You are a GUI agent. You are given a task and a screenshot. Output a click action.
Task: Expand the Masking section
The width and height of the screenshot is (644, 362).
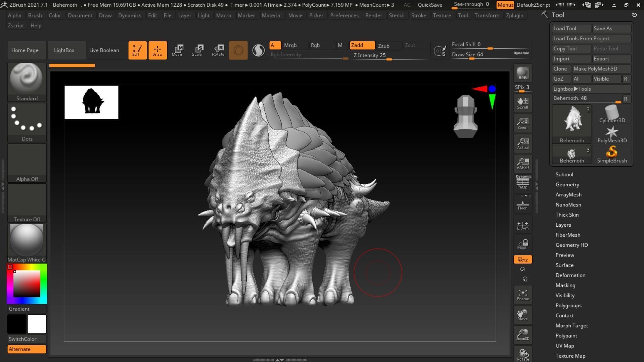click(x=565, y=285)
